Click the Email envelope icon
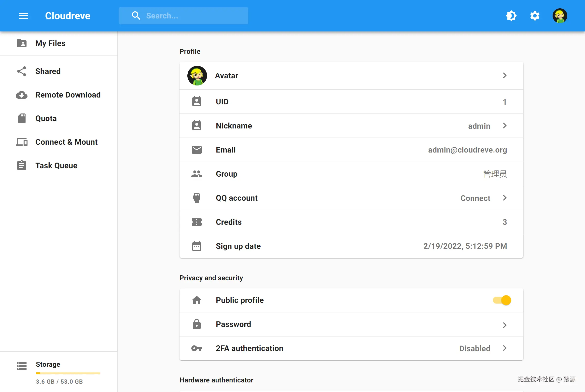Screen dimensions: 585x392 (x=197, y=150)
